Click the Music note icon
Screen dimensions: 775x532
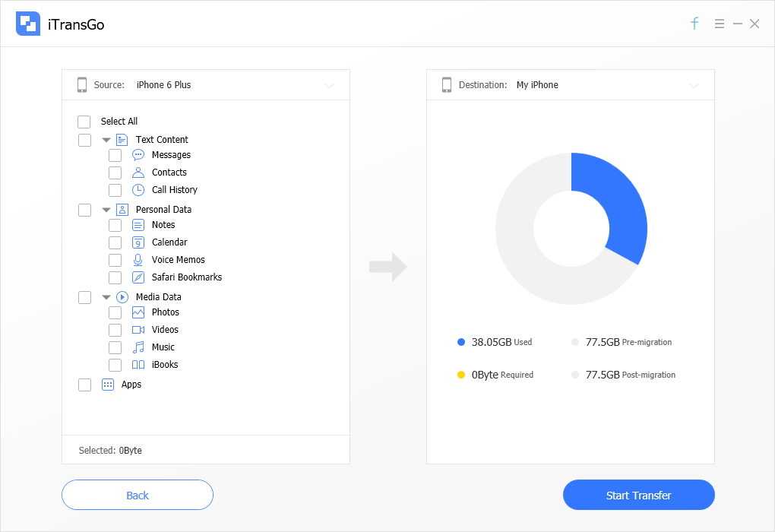[x=138, y=347]
